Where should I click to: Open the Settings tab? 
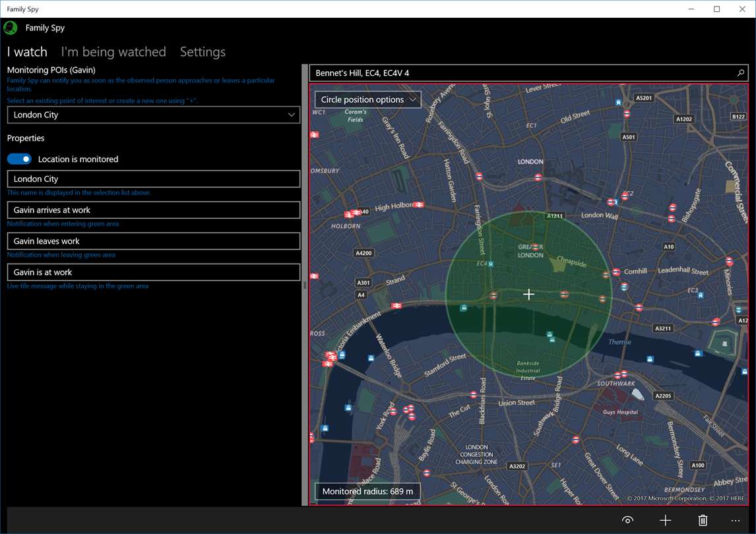click(203, 51)
